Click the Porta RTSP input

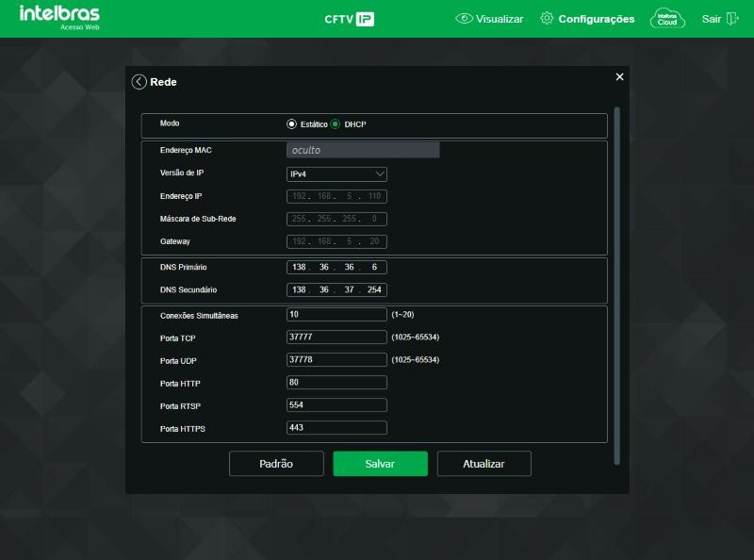coord(336,404)
